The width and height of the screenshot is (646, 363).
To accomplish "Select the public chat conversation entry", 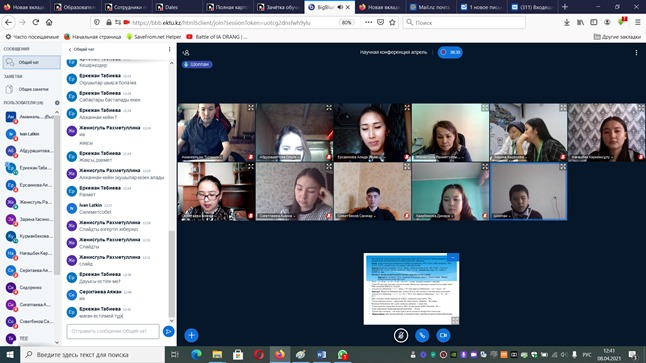I will tap(31, 62).
